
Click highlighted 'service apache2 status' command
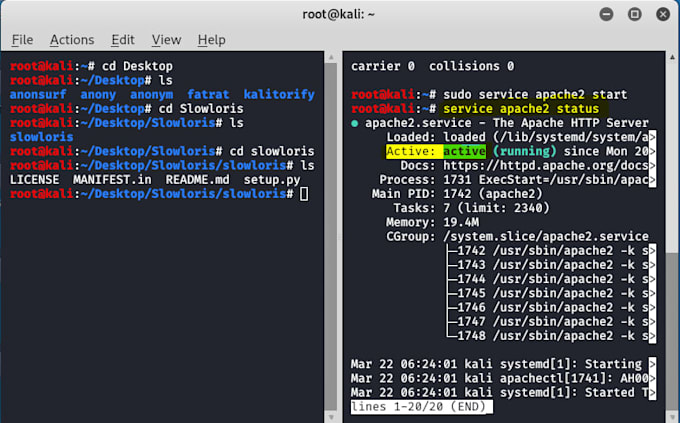521,108
